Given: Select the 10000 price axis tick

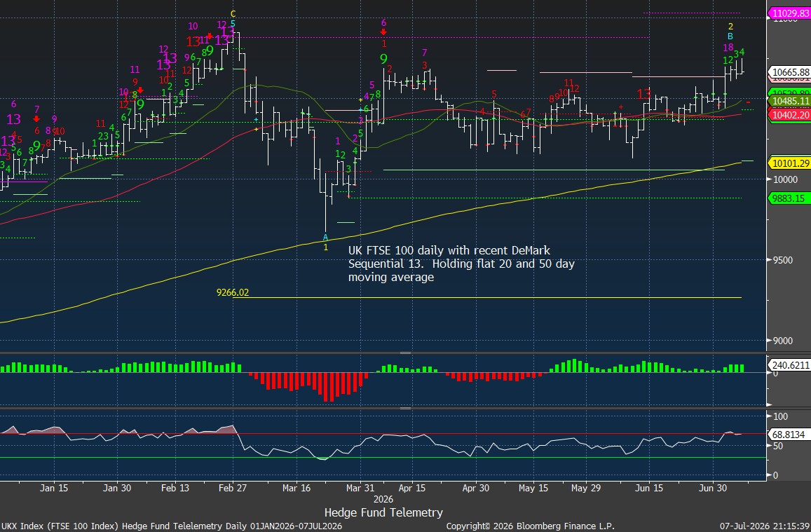Looking at the screenshot, I should pyautogui.click(x=785, y=179).
